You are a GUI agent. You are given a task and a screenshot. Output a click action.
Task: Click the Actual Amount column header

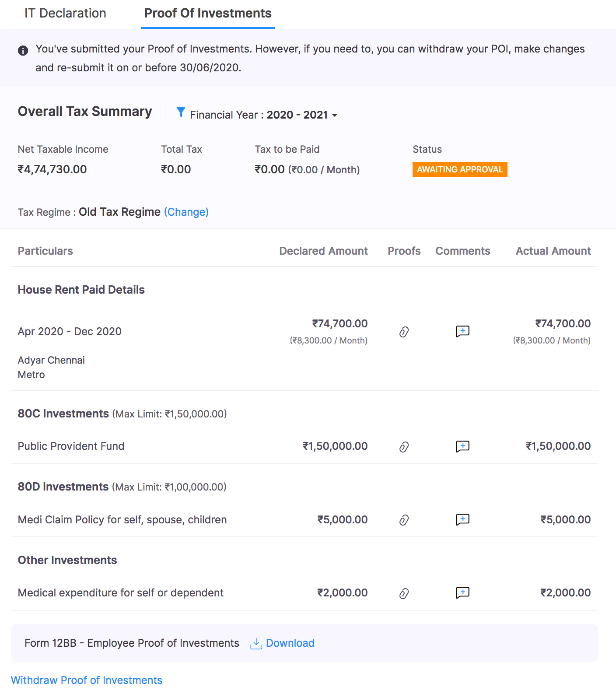553,251
